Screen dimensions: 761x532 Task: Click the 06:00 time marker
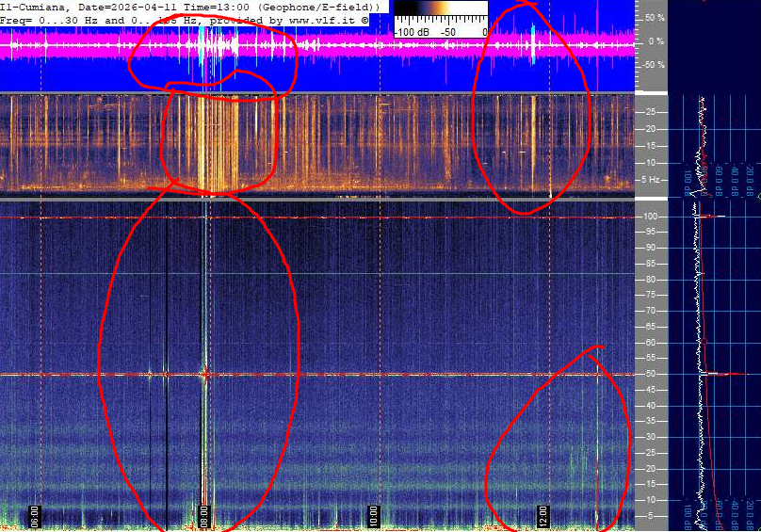click(x=35, y=516)
